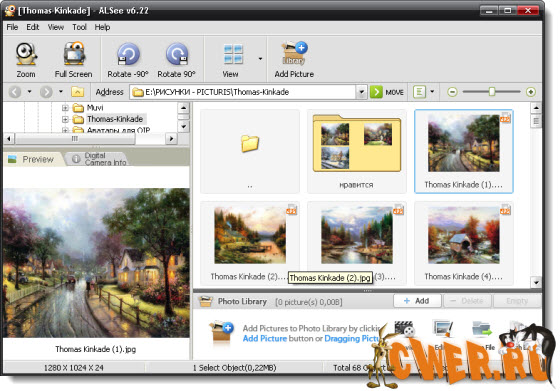Select Thomas Kinkade (4) thumbnail
This screenshot has height=391, width=560.
pos(464,244)
